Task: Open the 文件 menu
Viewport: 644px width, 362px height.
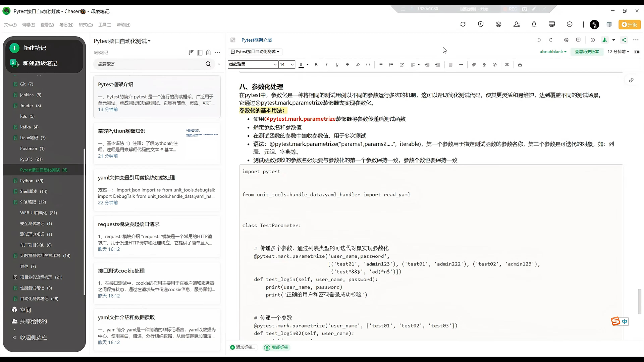Action: pos(10,25)
